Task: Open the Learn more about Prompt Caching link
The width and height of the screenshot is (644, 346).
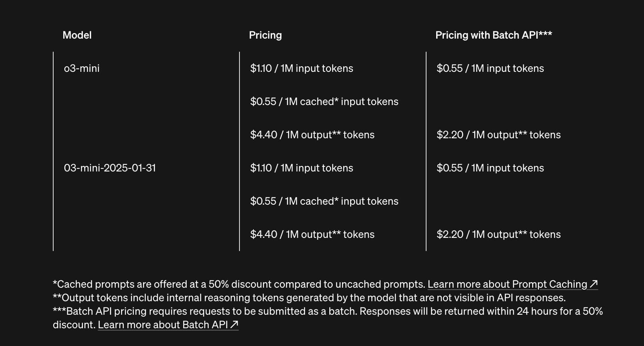Action: [x=507, y=284]
